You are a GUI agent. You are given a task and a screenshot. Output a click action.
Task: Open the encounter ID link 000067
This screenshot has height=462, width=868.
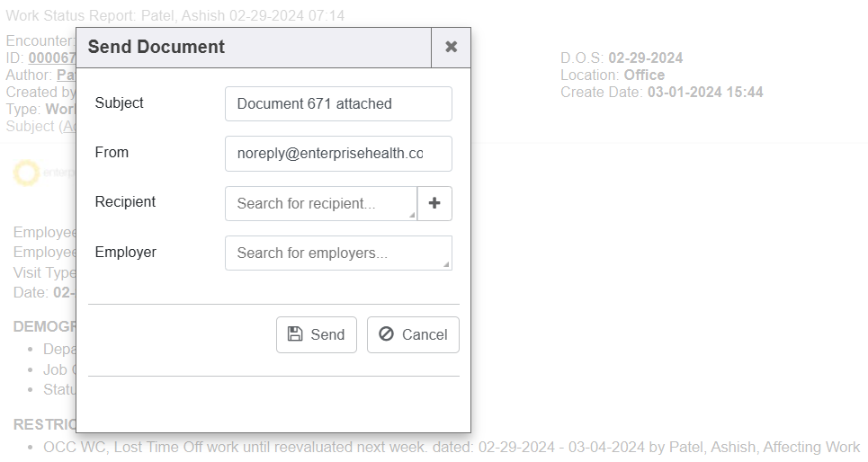click(x=52, y=58)
